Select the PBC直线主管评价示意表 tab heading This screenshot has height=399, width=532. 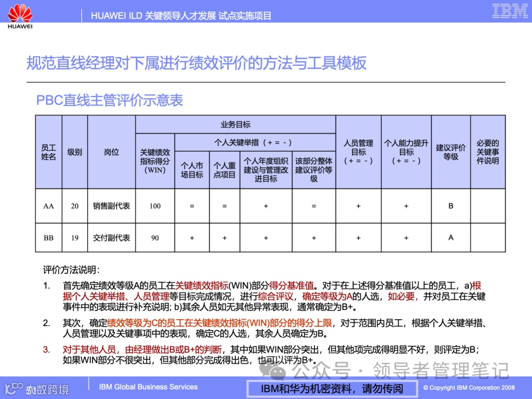tap(109, 100)
